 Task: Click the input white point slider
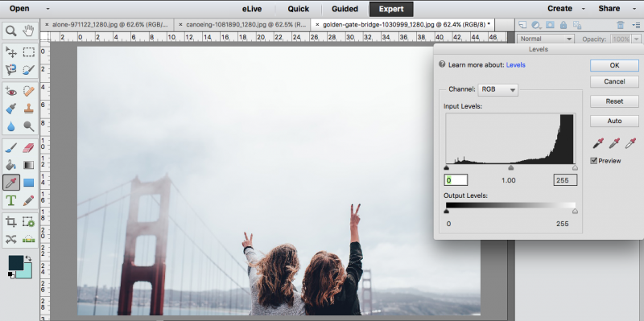[x=575, y=167]
